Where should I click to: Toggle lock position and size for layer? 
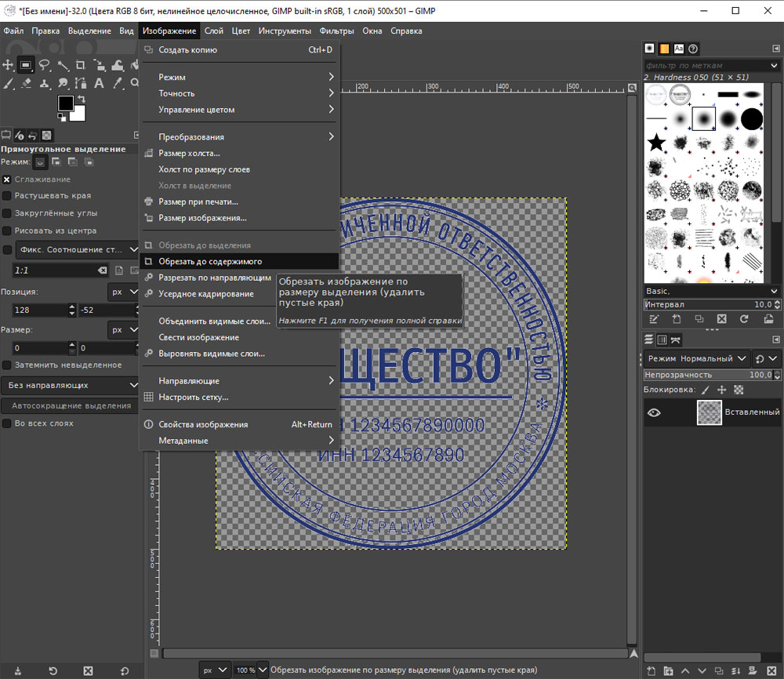point(721,390)
